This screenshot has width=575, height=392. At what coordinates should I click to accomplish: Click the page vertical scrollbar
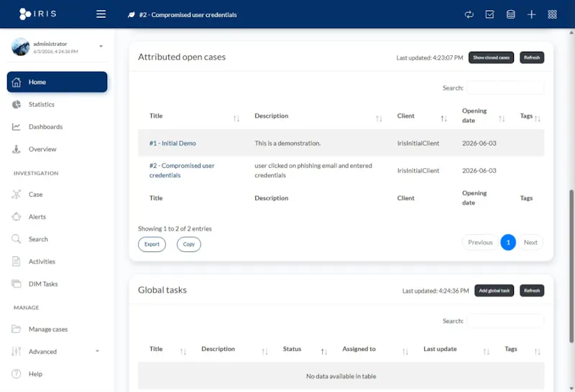[x=571, y=266]
